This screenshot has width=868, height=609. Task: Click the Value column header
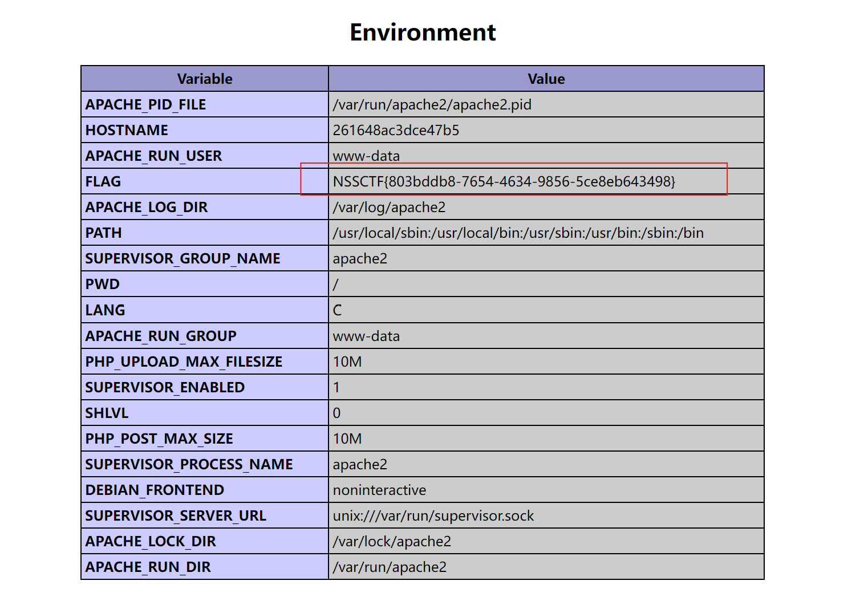[x=546, y=79]
